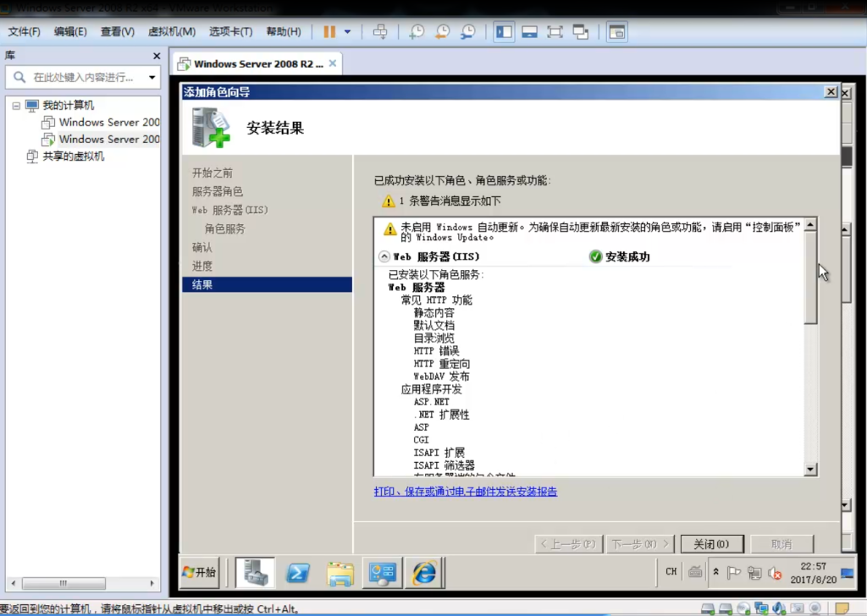Open the 选项卡(T) menu

230,32
